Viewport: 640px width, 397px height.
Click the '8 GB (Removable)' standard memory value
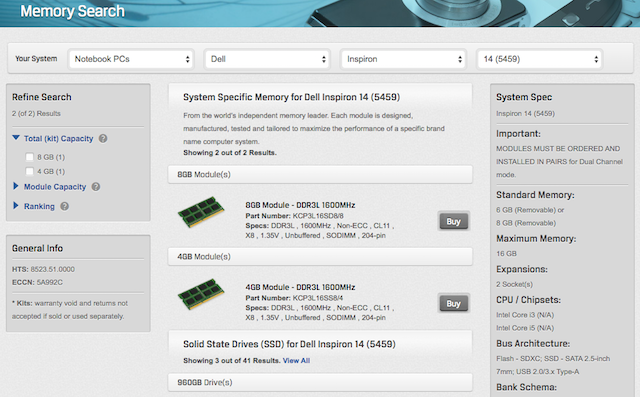pos(526,223)
